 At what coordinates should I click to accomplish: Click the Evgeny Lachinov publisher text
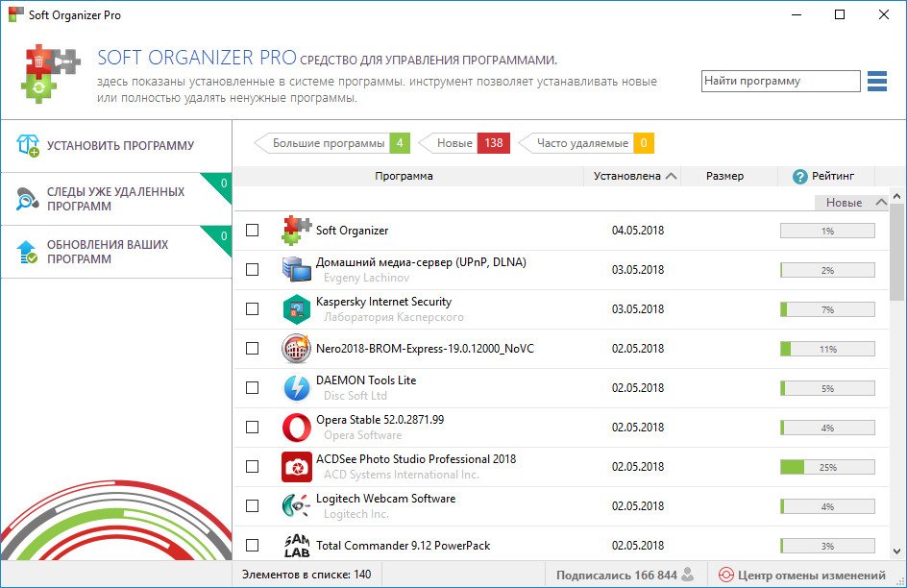click(x=366, y=278)
